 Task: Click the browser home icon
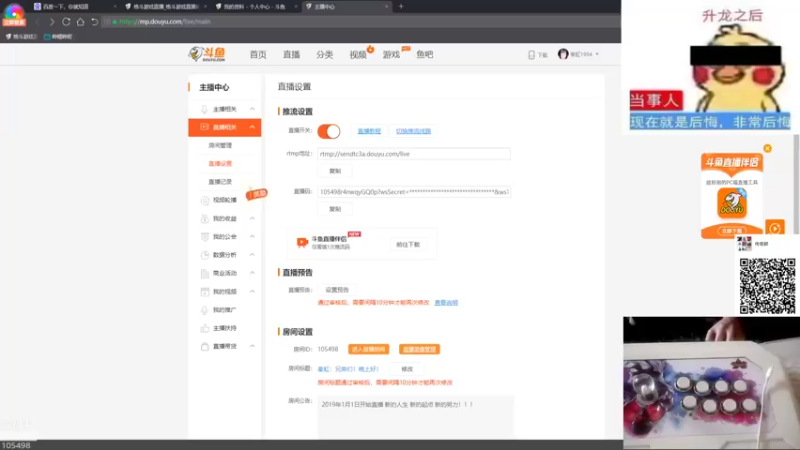pyautogui.click(x=80, y=22)
